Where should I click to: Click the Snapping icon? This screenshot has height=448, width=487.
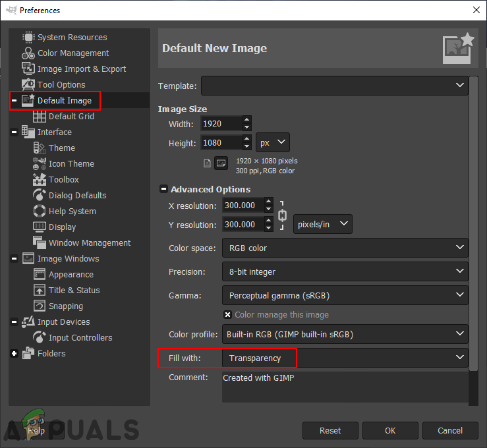(40, 306)
